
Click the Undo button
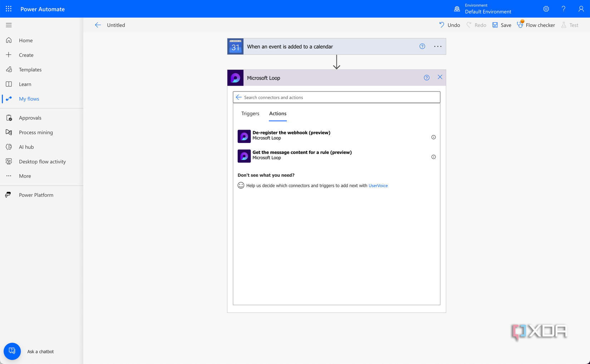(449, 25)
